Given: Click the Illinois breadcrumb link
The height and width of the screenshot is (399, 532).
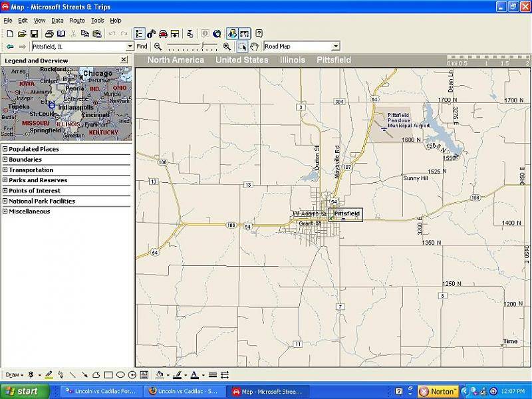Looking at the screenshot, I should click(293, 60).
